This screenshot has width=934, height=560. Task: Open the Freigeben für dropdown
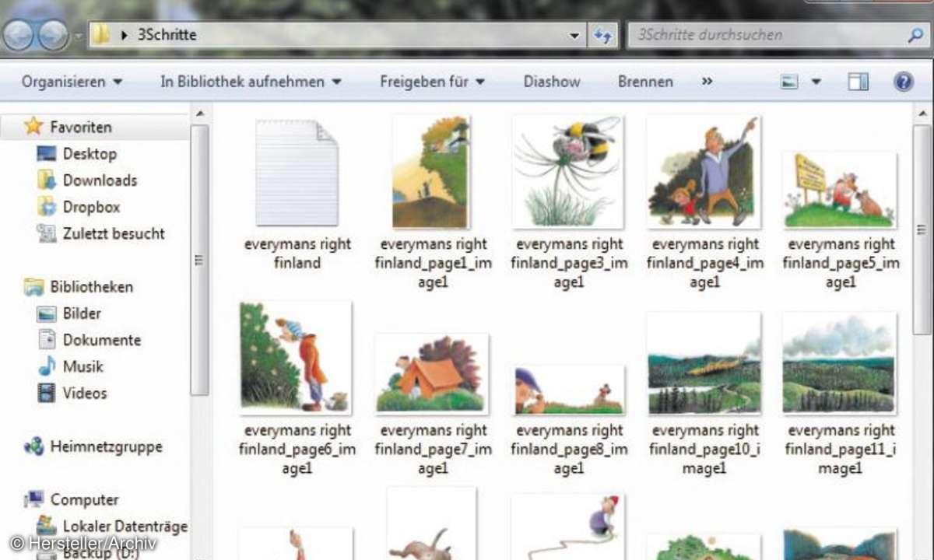432,82
